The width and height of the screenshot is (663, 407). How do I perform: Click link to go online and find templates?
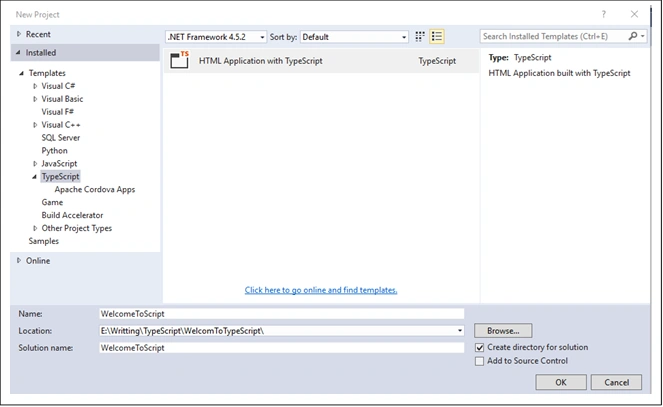[321, 290]
